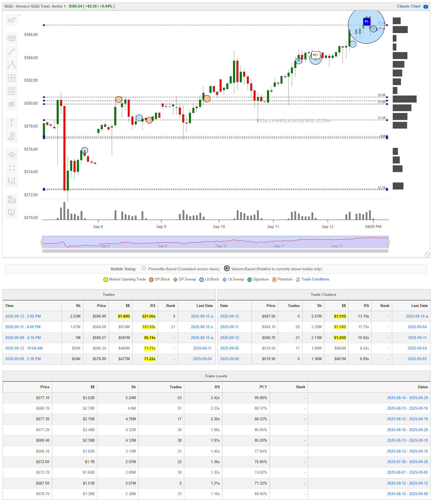Click the video icon beside Classic Chart
Screen dimensions: 432x504
pos(426,6)
